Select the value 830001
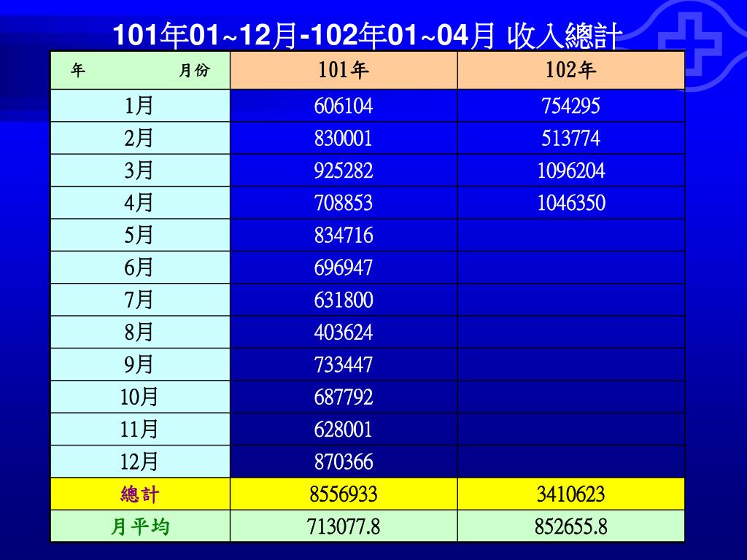Screen dimensions: 747x560 (344, 138)
